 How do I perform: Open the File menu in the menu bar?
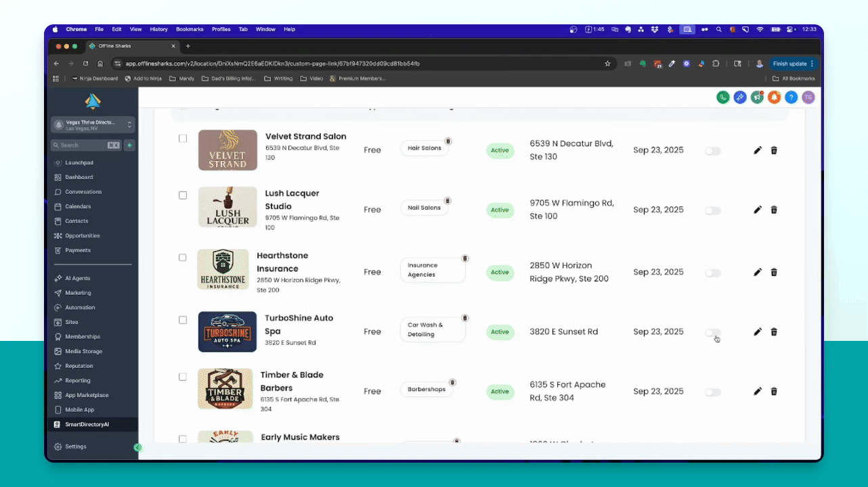coord(100,30)
